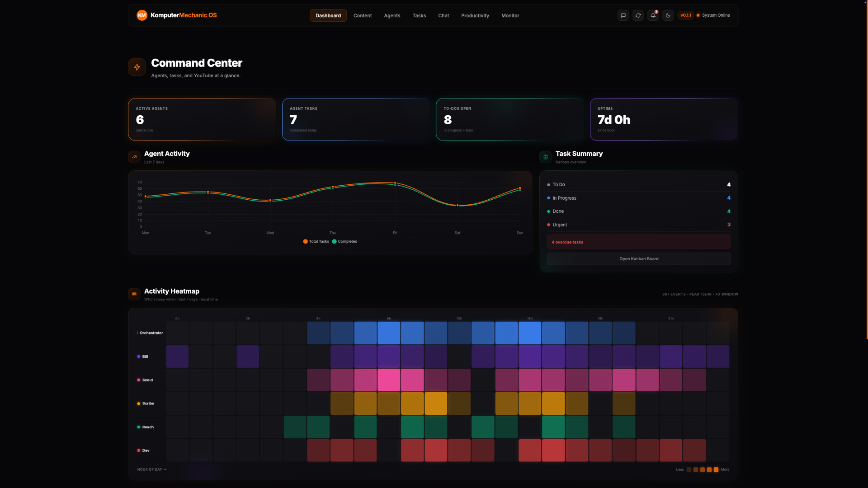The height and width of the screenshot is (488, 868).
Task: Open the Agent Tasks stat card
Action: pyautogui.click(x=356, y=119)
